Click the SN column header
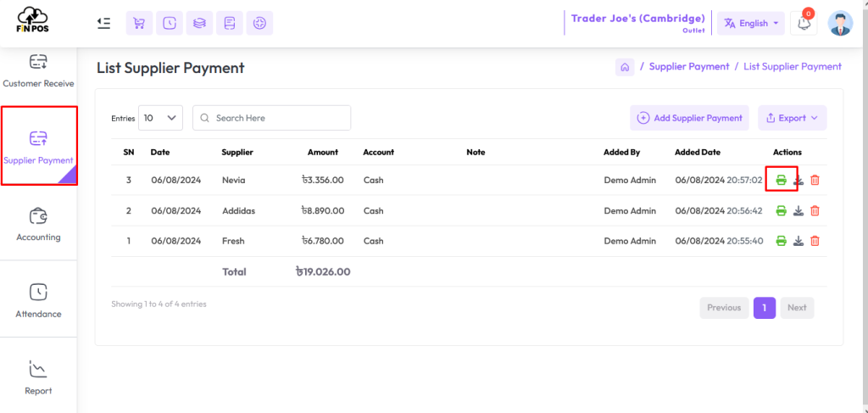This screenshot has height=413, width=868. point(129,153)
